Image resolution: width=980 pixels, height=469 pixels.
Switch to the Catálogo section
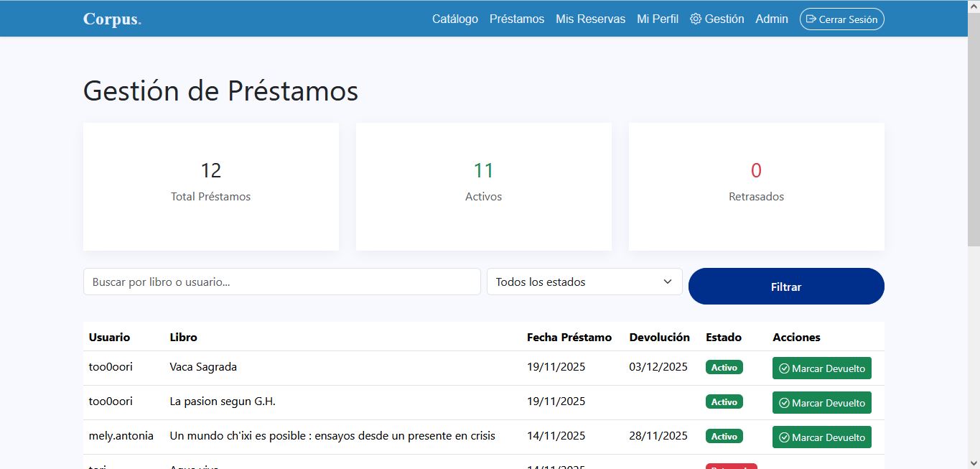click(454, 19)
